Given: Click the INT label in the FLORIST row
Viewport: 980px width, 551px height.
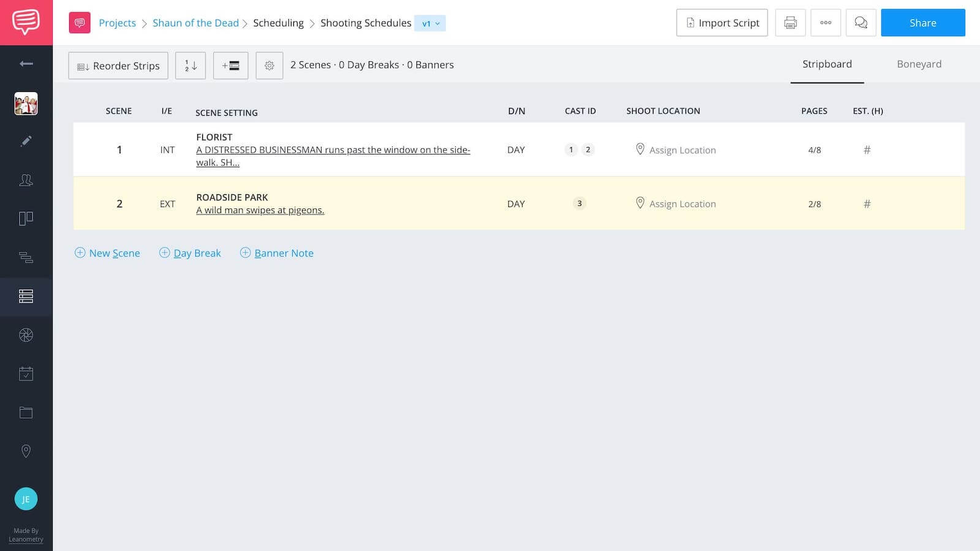Looking at the screenshot, I should [167, 150].
